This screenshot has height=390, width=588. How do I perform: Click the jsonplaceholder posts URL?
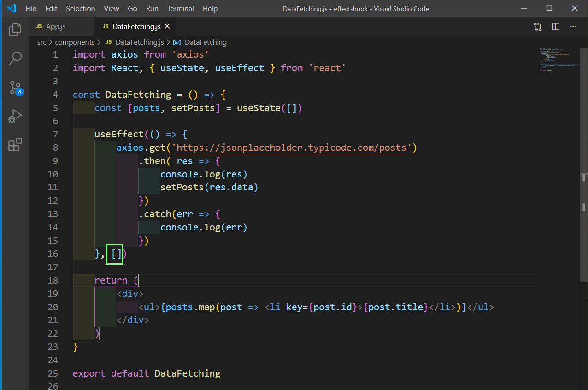(291, 148)
